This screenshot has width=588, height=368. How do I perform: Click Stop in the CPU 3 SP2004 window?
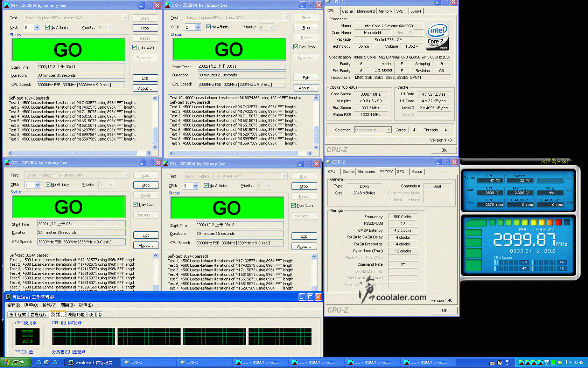[x=304, y=186]
